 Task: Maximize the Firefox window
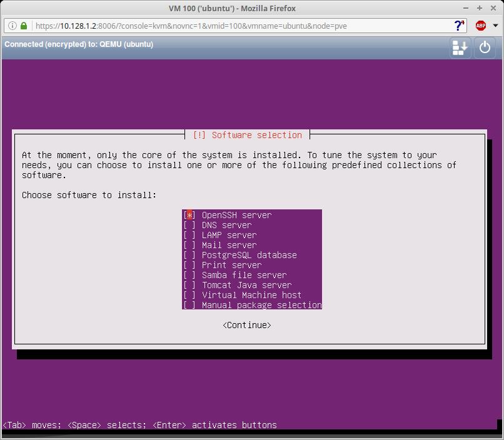tap(480, 8)
